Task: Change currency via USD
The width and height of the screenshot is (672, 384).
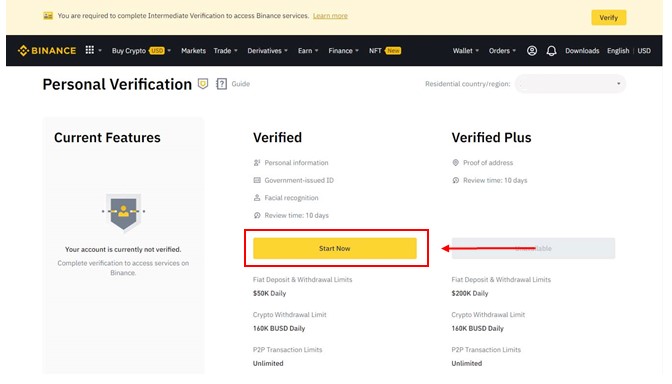Action: pos(644,51)
